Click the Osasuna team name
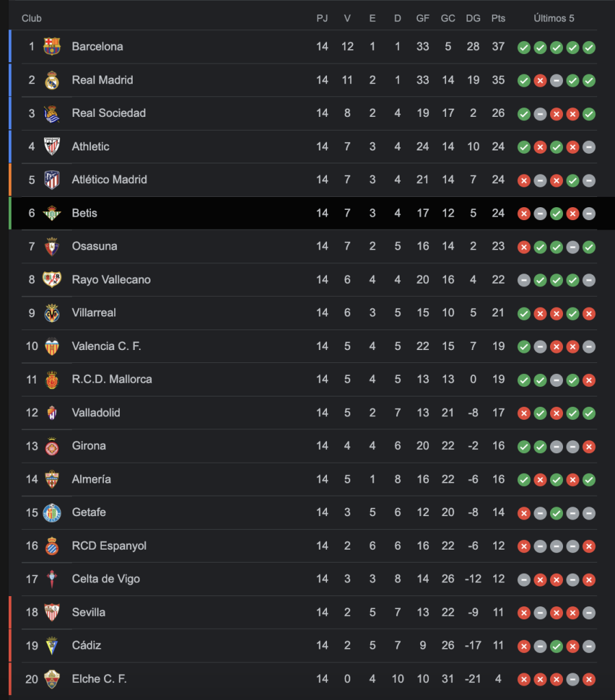Viewport: 615px width, 700px height. point(94,246)
